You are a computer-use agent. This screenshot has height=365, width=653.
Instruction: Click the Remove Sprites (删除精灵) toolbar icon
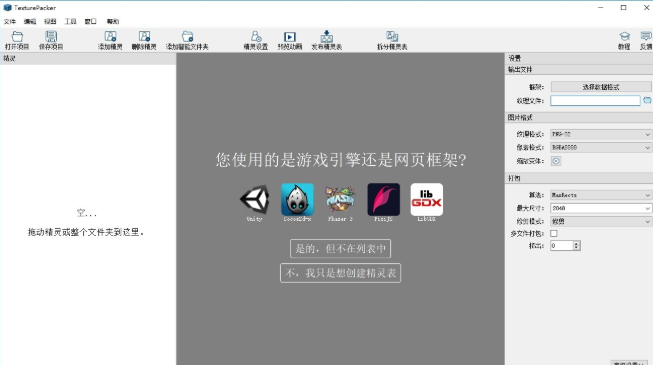click(x=144, y=40)
